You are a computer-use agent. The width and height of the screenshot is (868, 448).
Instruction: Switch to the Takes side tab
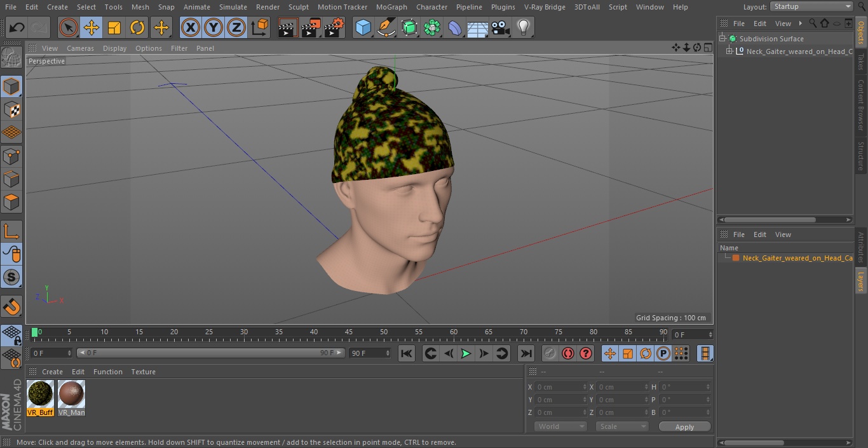click(x=860, y=62)
